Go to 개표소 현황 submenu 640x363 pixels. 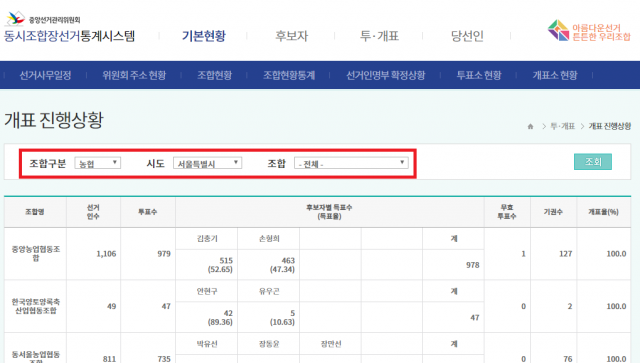[555, 75]
